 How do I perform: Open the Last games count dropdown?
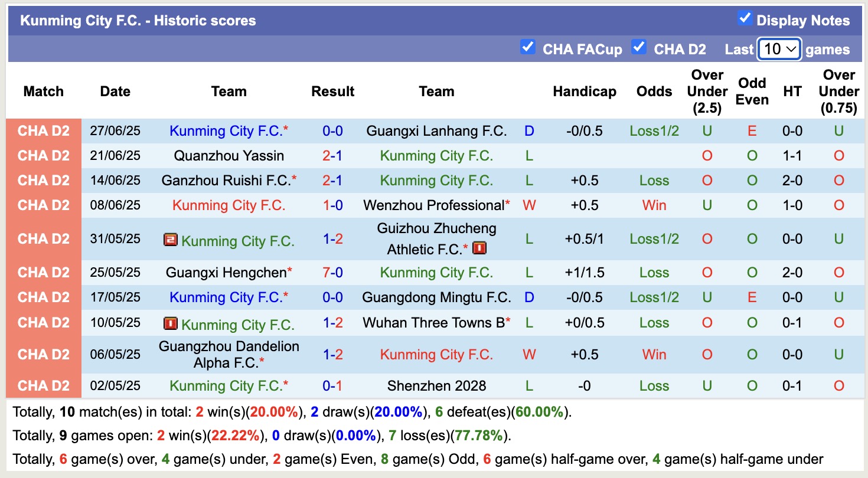779,49
